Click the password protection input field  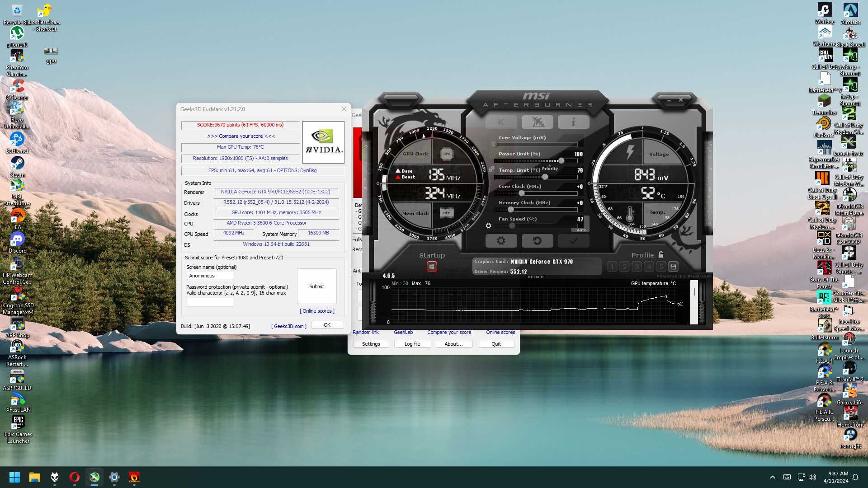[210, 301]
